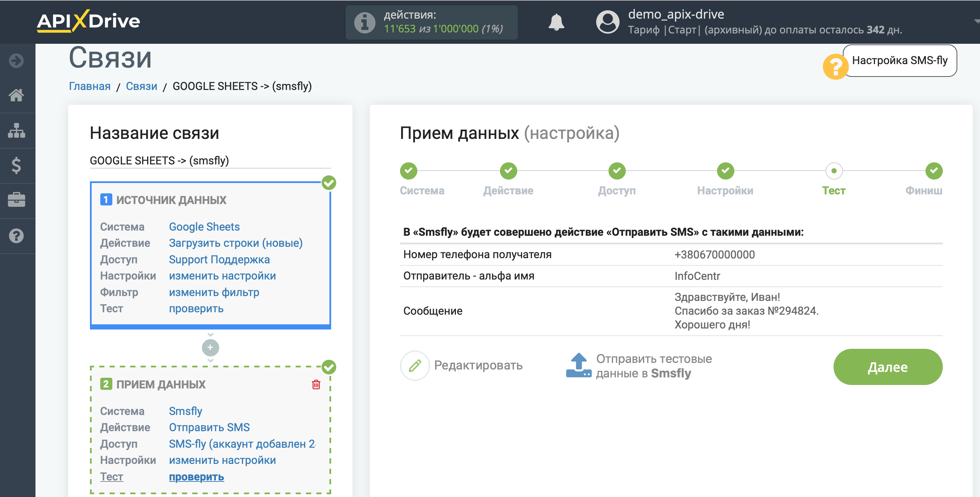Open the notifications bell
980x497 pixels.
click(x=556, y=22)
